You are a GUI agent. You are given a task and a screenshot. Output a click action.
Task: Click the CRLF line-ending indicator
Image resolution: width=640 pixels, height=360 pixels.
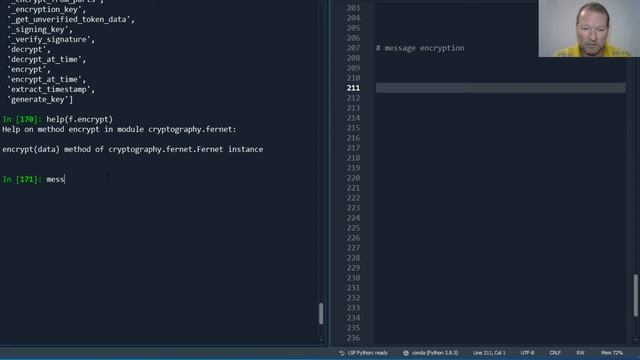click(555, 353)
